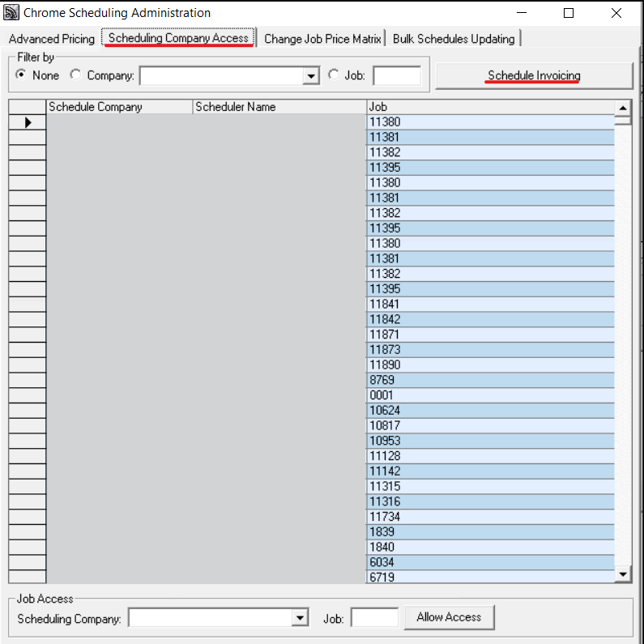Click the Job filter text field
The width and height of the screenshot is (644, 644).
pos(397,76)
